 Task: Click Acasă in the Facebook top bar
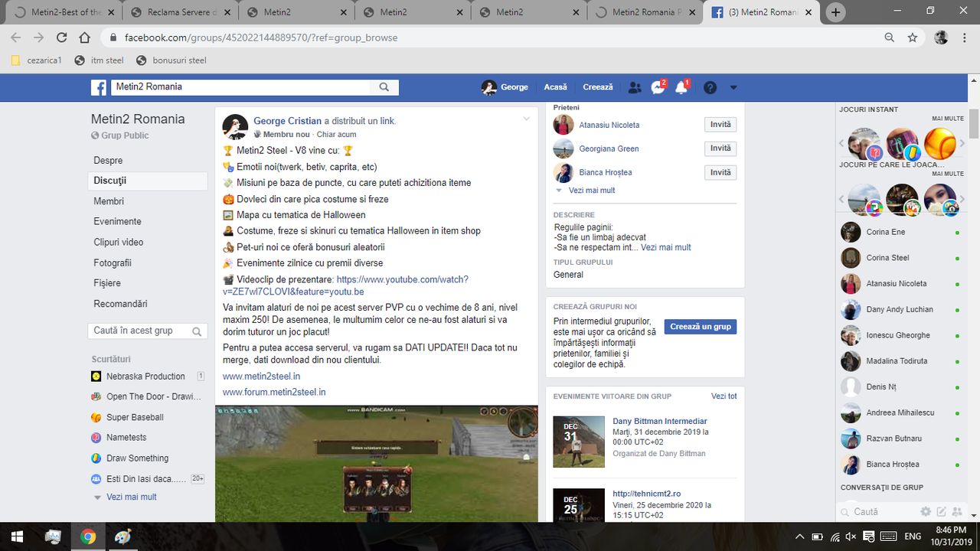point(555,87)
